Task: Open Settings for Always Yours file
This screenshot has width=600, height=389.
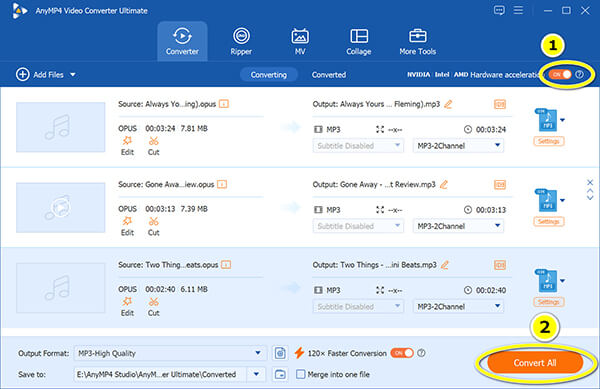Action: coord(548,141)
